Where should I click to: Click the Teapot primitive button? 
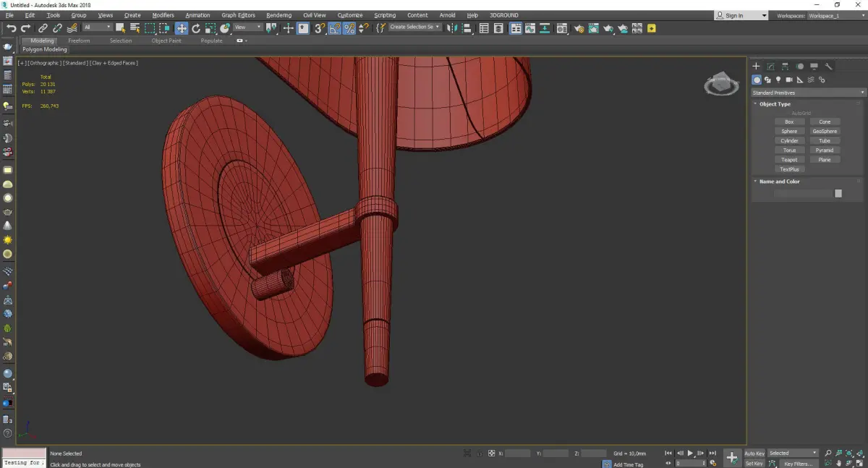(789, 160)
